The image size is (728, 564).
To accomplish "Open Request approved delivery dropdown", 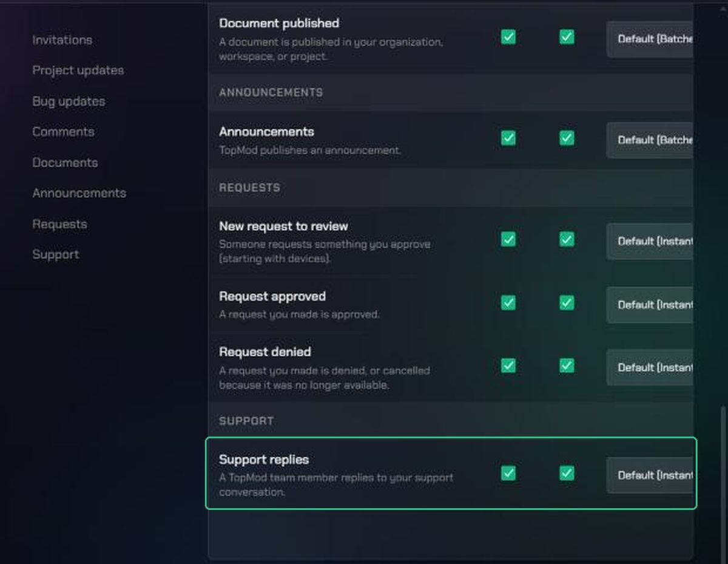I will (650, 305).
